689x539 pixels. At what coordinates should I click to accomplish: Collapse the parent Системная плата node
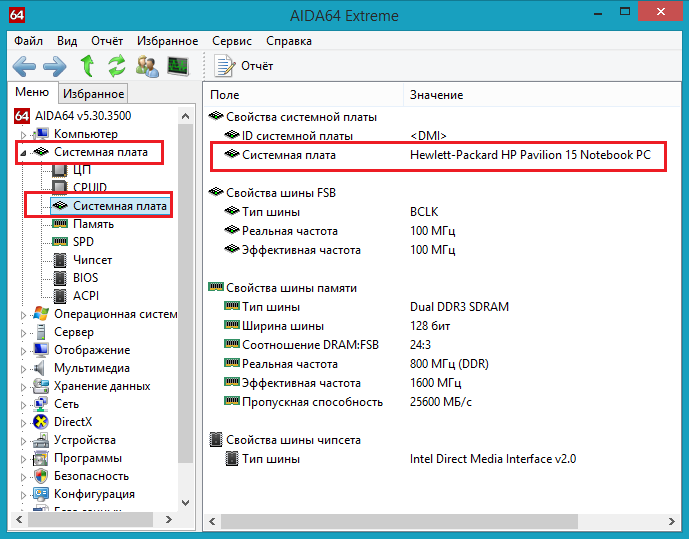coord(23,152)
